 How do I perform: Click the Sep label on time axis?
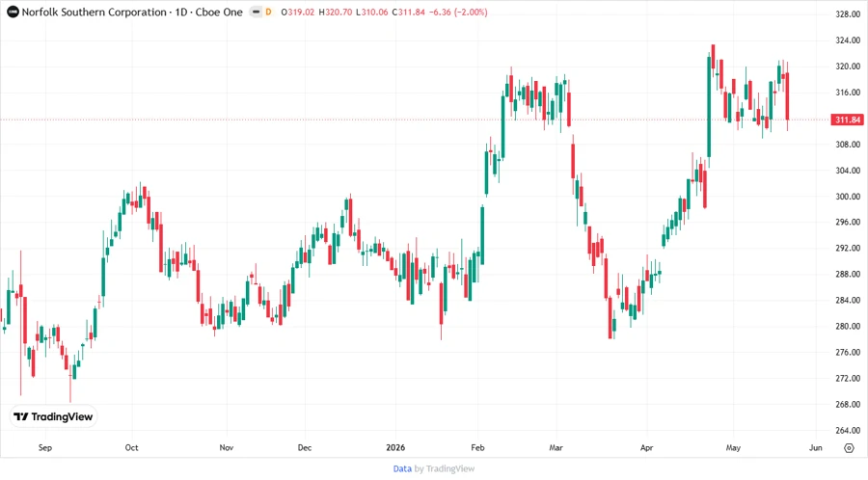[44, 447]
